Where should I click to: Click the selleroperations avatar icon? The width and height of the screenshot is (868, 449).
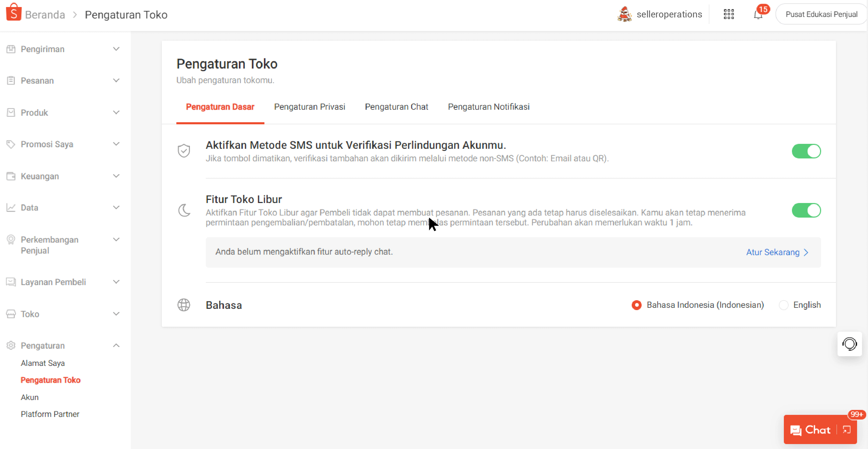click(x=624, y=14)
